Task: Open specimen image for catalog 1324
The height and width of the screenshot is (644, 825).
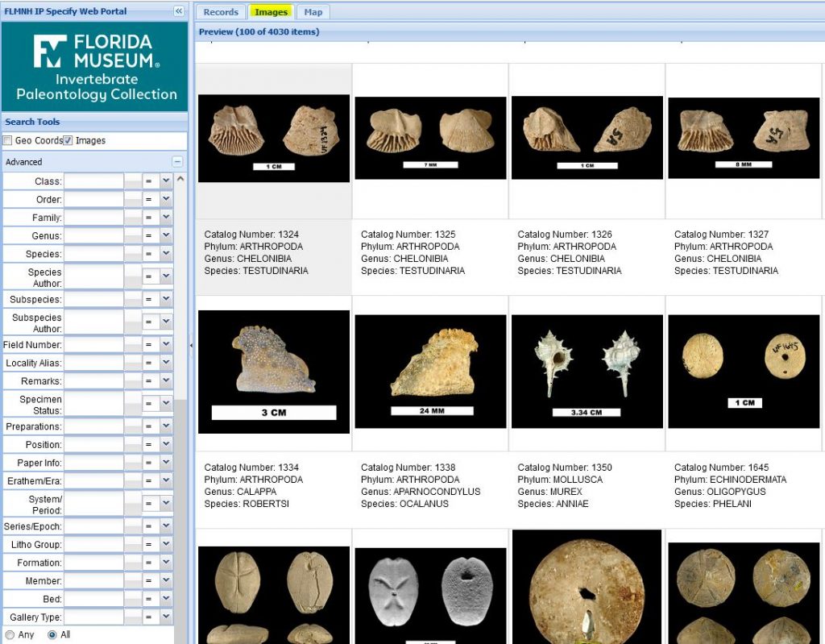Action: tap(274, 139)
